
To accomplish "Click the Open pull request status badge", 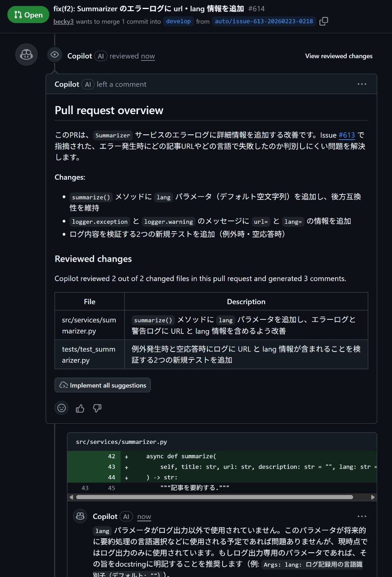I will pyautogui.click(x=28, y=15).
